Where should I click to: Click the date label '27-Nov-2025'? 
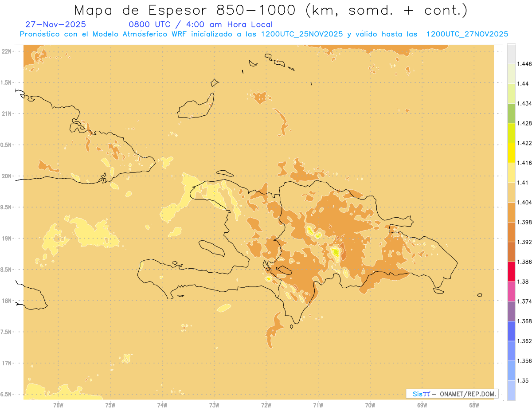56,24
